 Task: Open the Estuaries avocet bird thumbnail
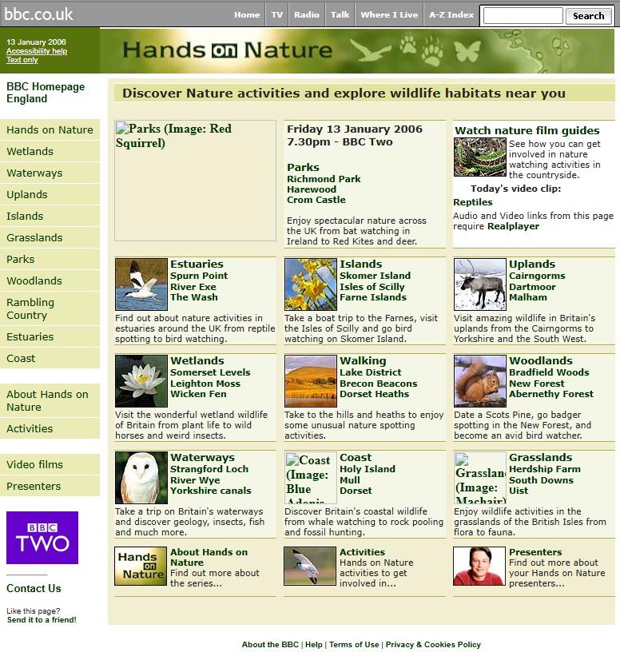[x=141, y=284]
